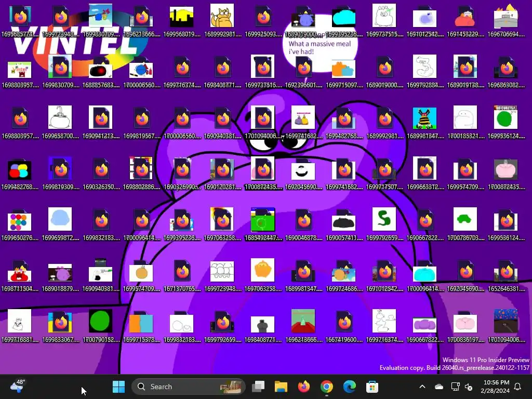Launch Firefox from the taskbar
Screen dimensions: 532x399
tap(303, 387)
